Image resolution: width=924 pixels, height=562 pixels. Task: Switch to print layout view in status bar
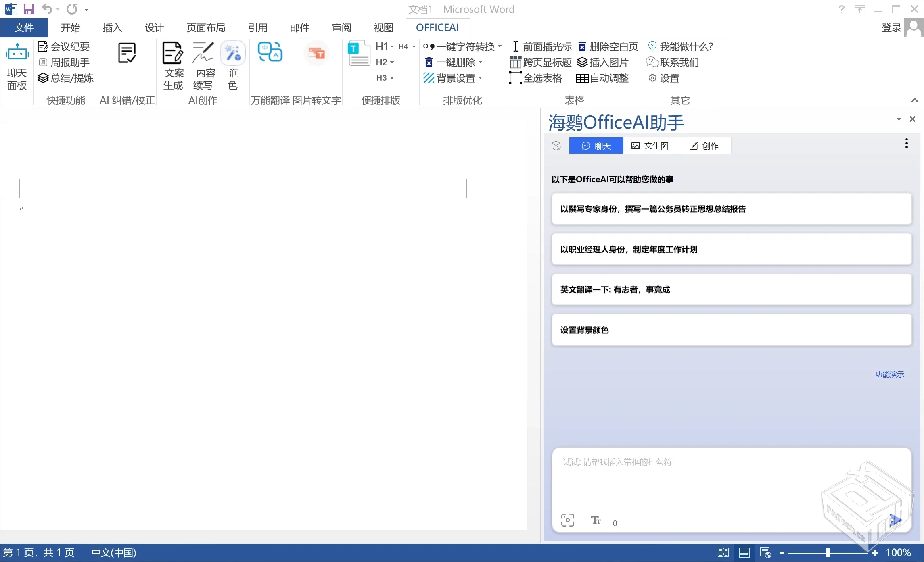pyautogui.click(x=744, y=553)
